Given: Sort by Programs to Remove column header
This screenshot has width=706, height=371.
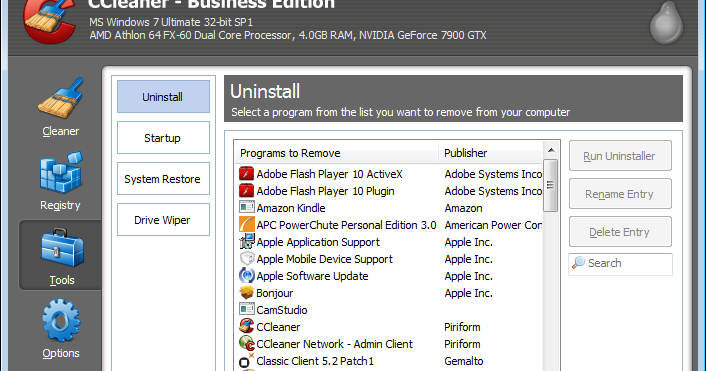Looking at the screenshot, I should click(x=336, y=153).
